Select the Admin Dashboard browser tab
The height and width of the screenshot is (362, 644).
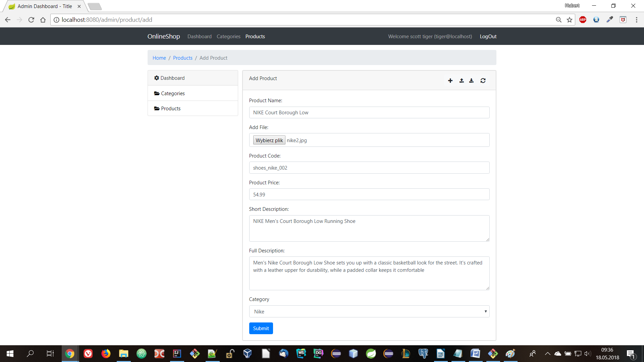tap(44, 6)
